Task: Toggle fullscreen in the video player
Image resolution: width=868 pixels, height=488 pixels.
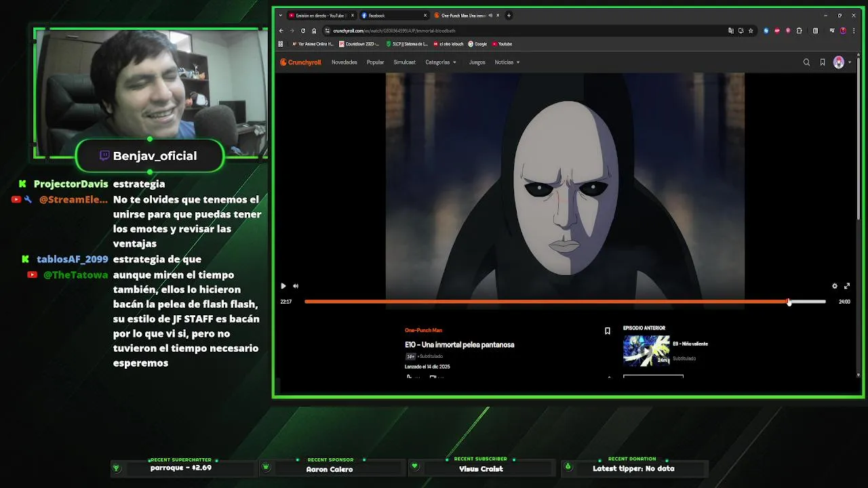Action: [x=847, y=286]
